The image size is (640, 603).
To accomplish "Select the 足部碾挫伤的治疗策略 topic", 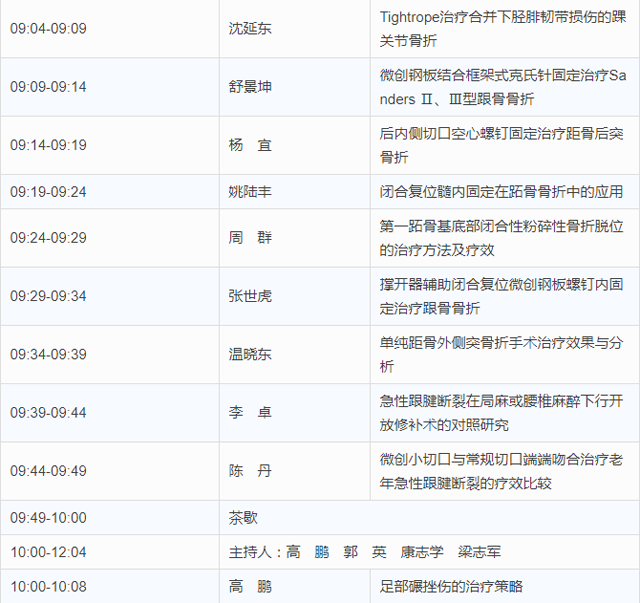I will coord(451,587).
